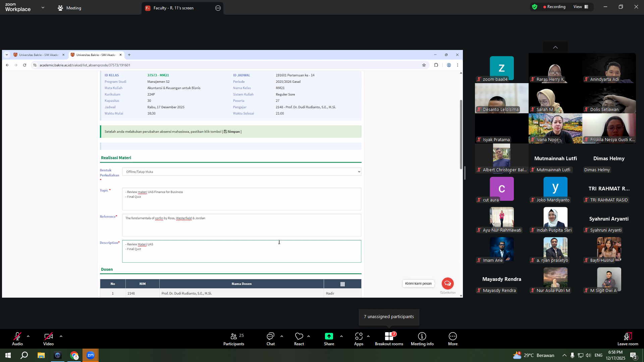
Task: Open the browser profile icon
Action: [449, 65]
